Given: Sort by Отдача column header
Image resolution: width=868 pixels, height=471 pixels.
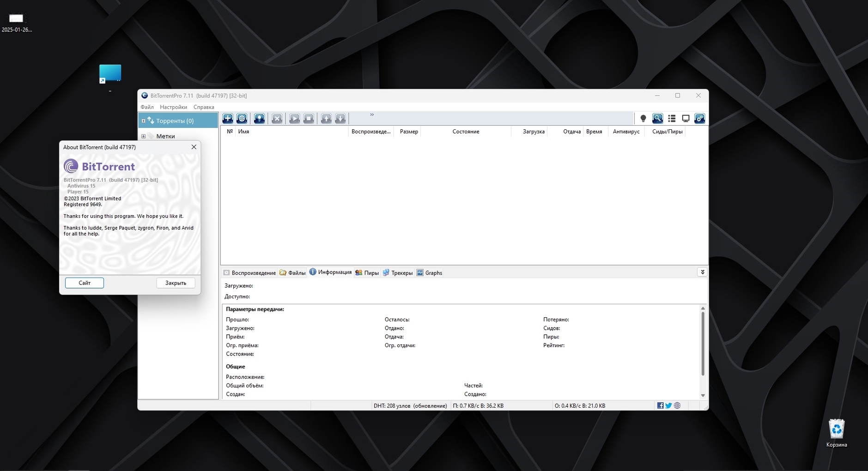Looking at the screenshot, I should [565, 132].
